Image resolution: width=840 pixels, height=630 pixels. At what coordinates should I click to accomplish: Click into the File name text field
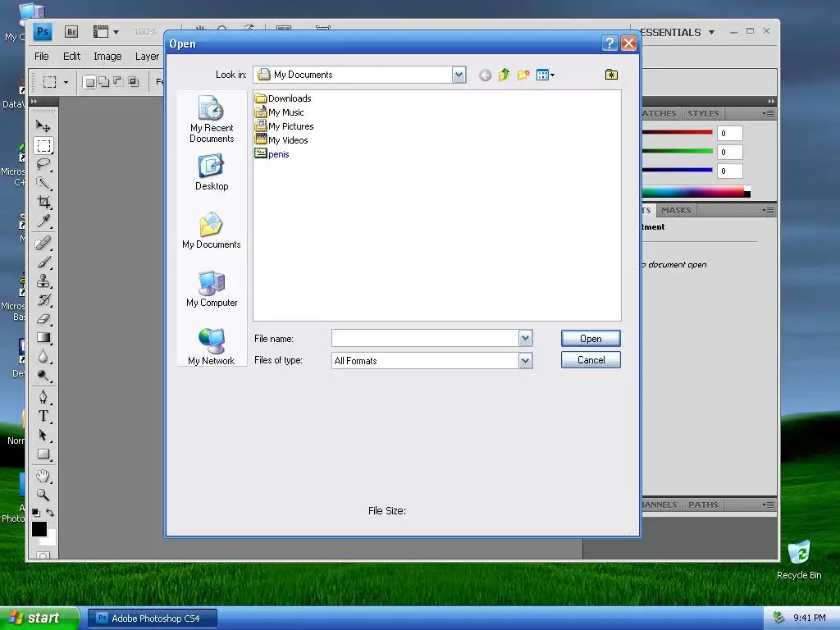(x=425, y=338)
